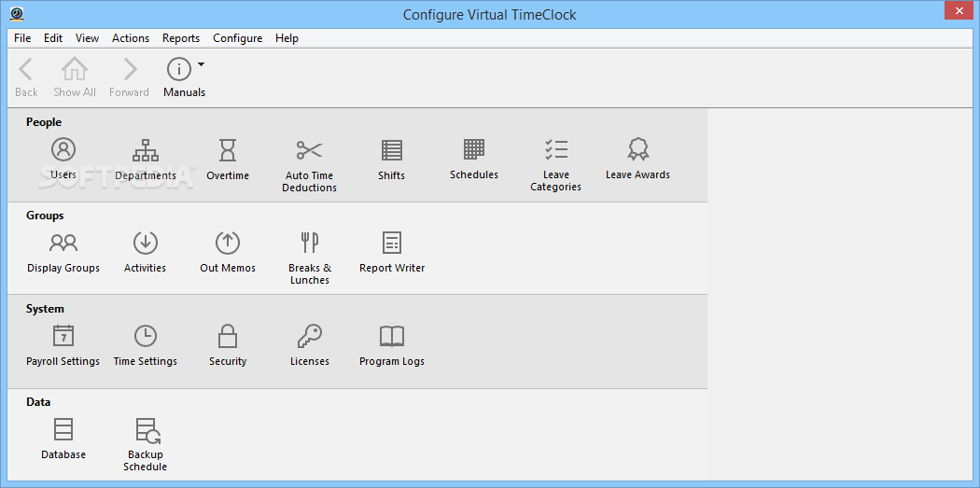Open the Overtime hourglass settings
The image size is (980, 488).
tap(228, 150)
